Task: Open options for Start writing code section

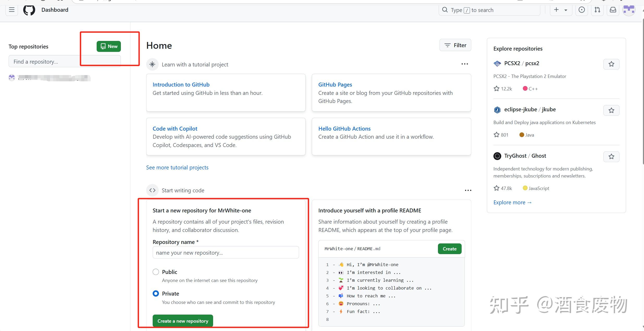Action: 468,190
